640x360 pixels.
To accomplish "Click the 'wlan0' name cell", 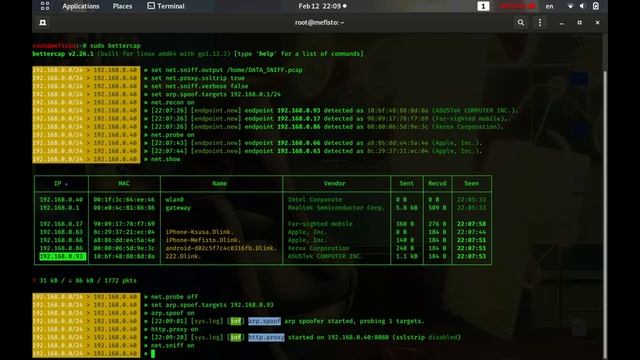I will [175, 200].
